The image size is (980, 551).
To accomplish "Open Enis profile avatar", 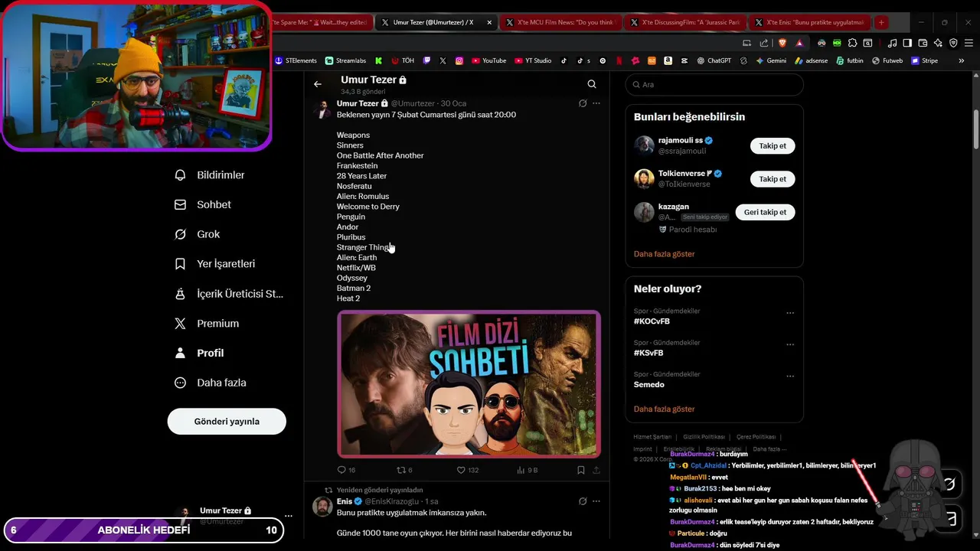I will [x=322, y=507].
